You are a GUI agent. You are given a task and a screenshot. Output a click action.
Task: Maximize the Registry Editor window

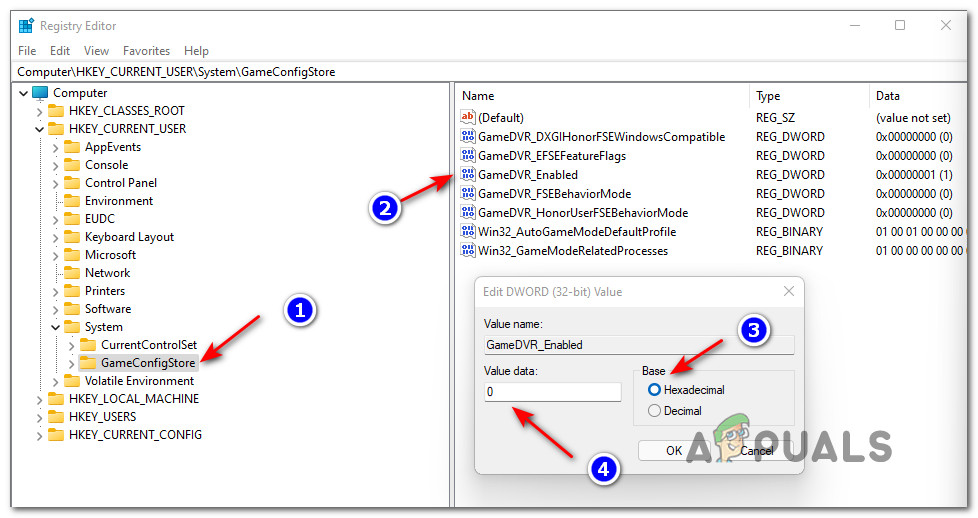tap(900, 25)
